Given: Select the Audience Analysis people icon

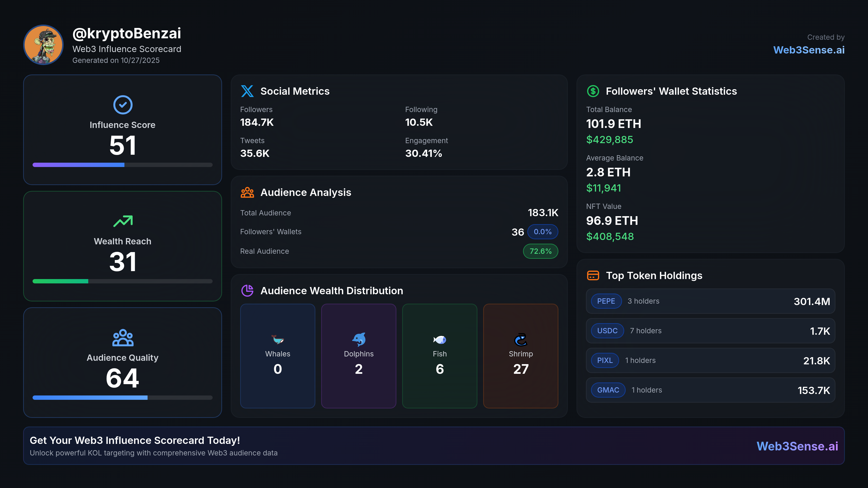Looking at the screenshot, I should coord(248,192).
